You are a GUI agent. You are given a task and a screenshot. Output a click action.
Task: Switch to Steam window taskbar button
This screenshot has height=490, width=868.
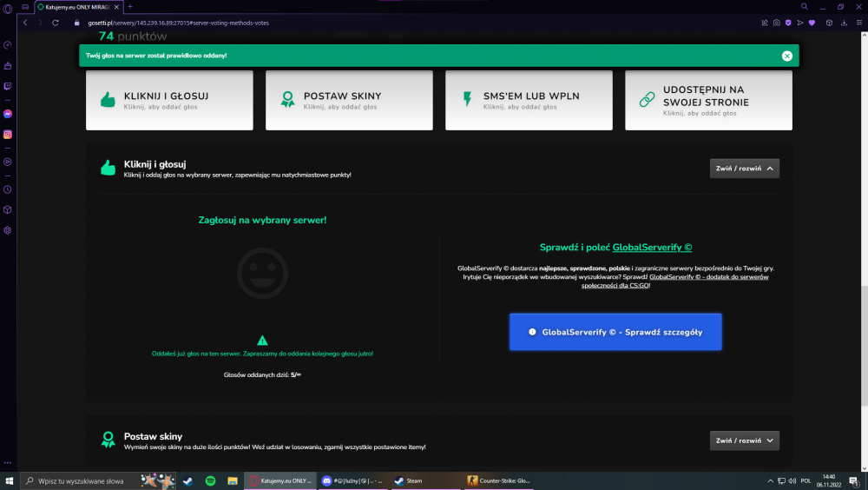(x=425, y=481)
